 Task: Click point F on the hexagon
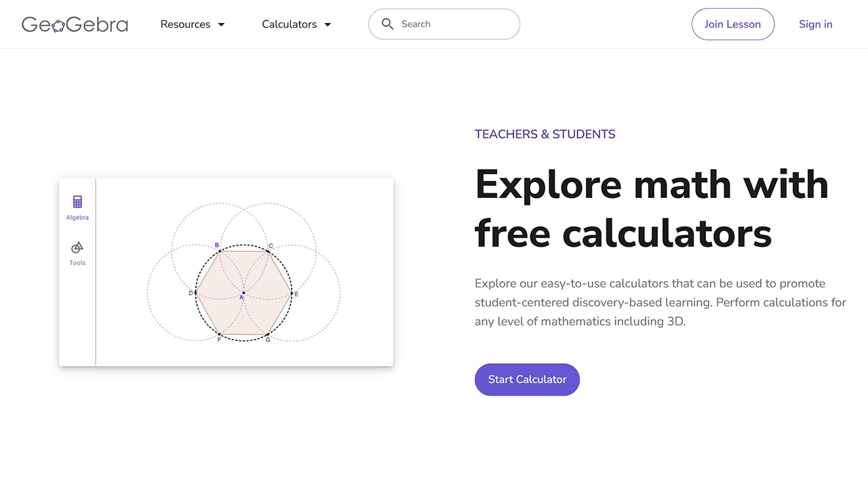click(220, 335)
